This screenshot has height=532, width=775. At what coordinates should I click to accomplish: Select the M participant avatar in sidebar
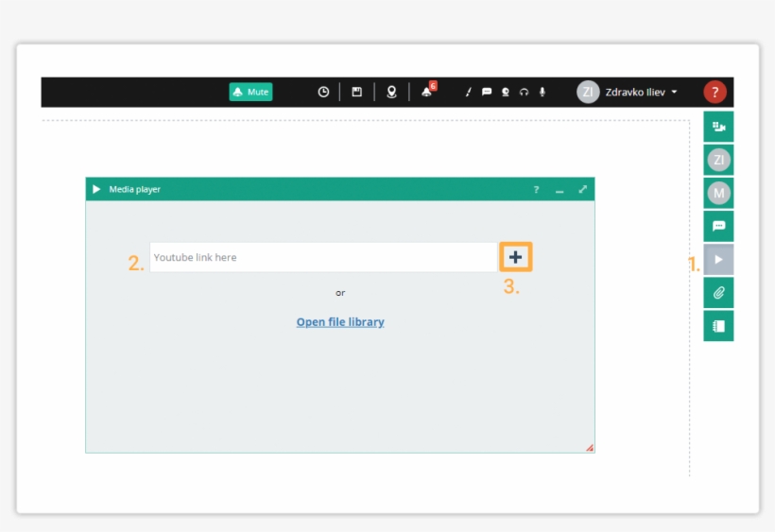pos(718,193)
